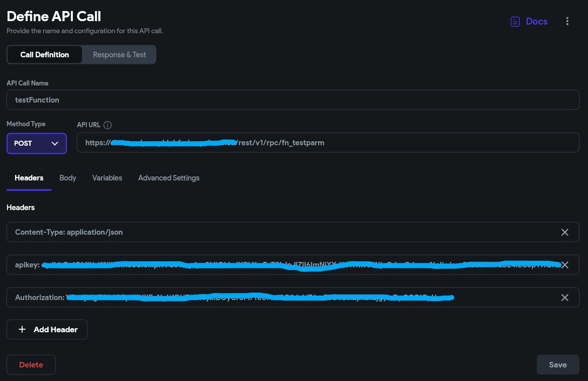The width and height of the screenshot is (588, 381).
Task: Remove the Content-Type header
Action: [565, 232]
